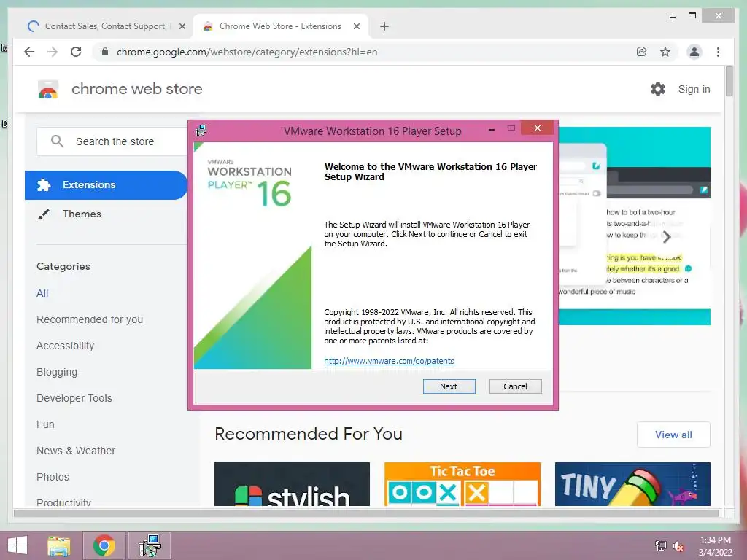Close the VMware setup window

[x=538, y=128]
